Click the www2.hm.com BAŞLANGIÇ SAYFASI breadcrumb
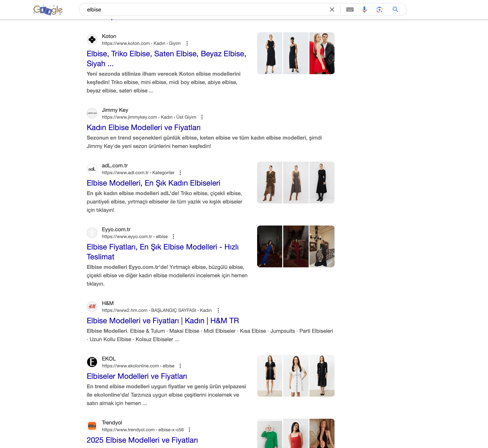Image resolution: width=488 pixels, height=448 pixels. tap(157, 310)
